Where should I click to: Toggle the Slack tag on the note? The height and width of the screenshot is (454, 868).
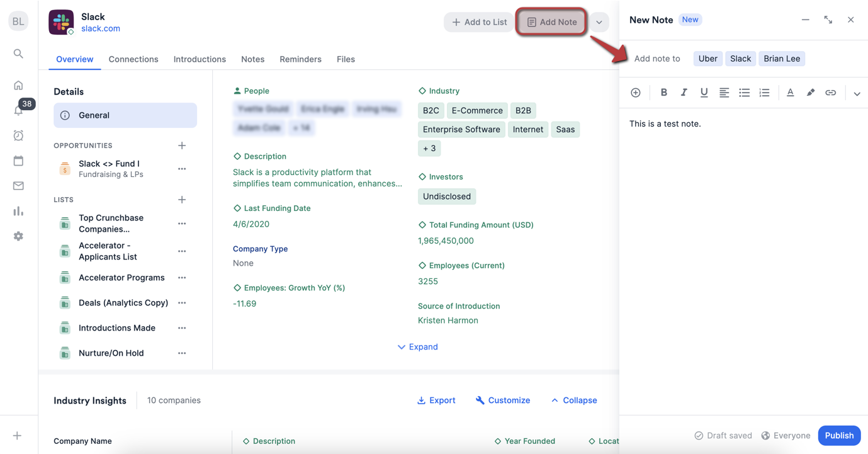tap(740, 58)
